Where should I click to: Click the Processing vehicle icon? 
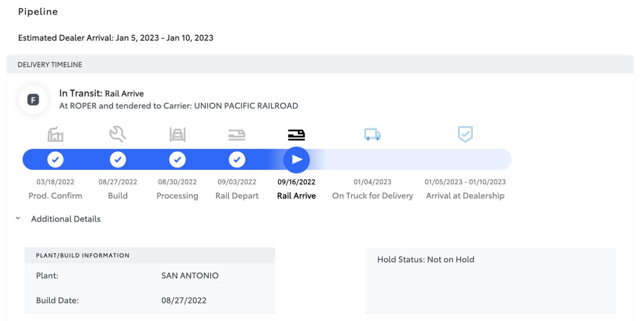[x=177, y=134]
